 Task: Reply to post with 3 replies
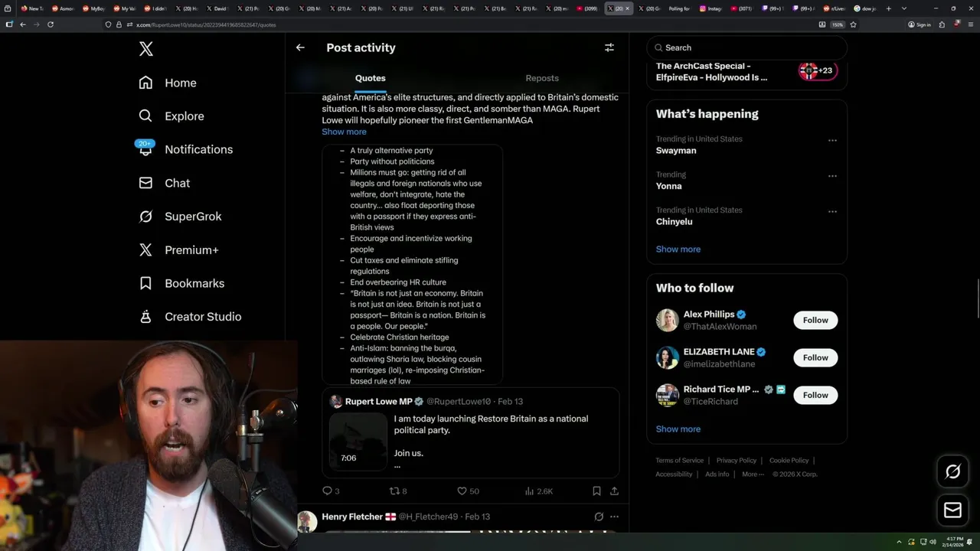[x=331, y=491]
